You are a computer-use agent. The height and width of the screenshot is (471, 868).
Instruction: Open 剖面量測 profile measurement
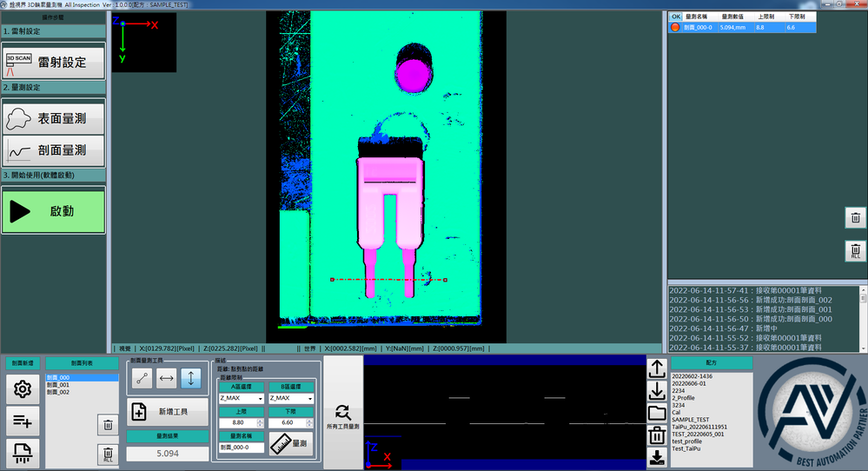click(54, 150)
